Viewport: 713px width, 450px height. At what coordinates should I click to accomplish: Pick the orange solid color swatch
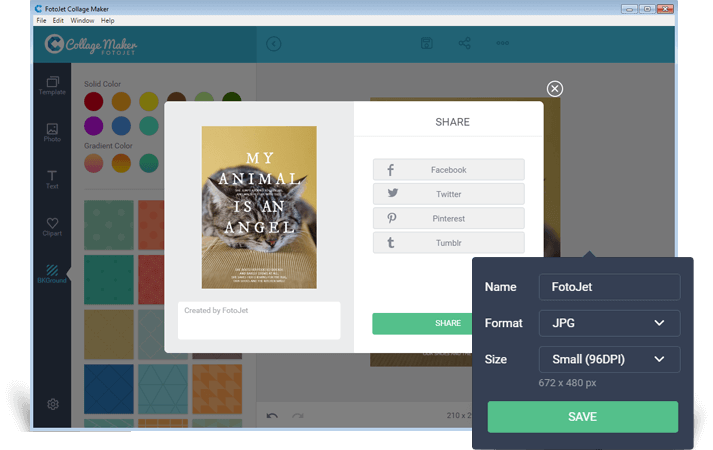[121, 101]
